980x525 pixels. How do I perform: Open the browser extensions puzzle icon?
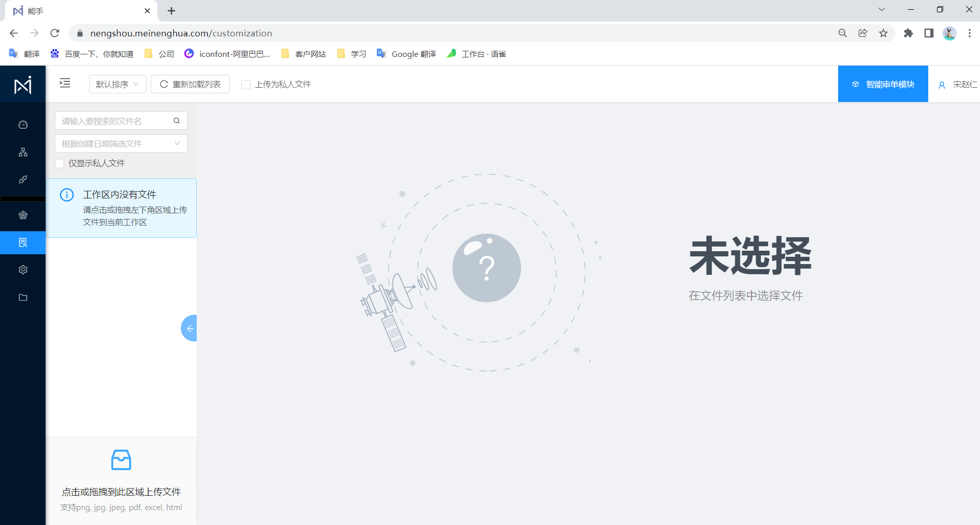click(x=908, y=33)
